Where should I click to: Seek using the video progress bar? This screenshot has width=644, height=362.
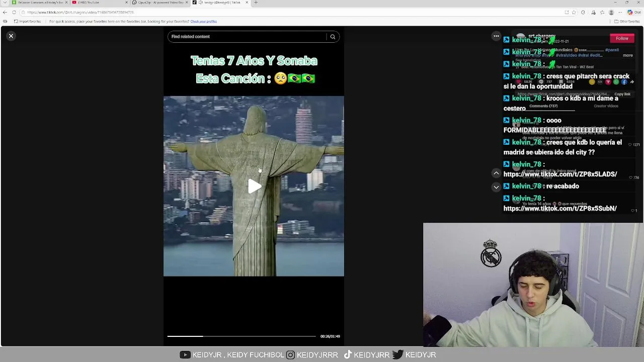[242, 336]
